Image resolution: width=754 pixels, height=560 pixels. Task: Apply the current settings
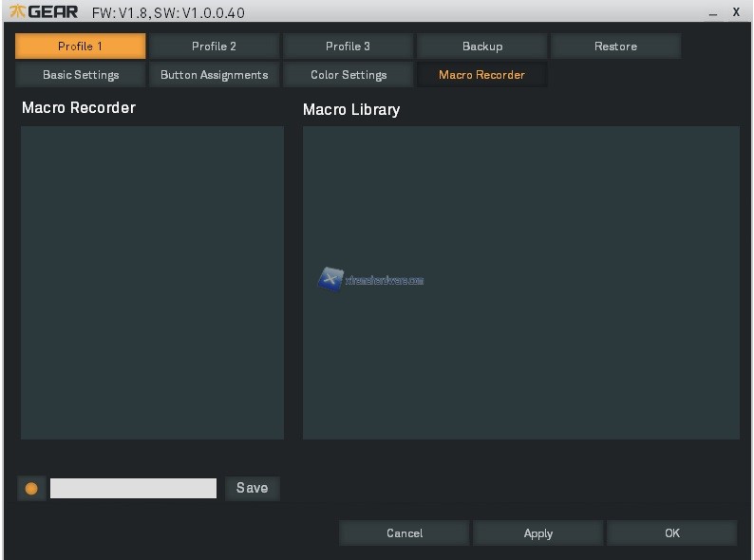click(x=537, y=533)
